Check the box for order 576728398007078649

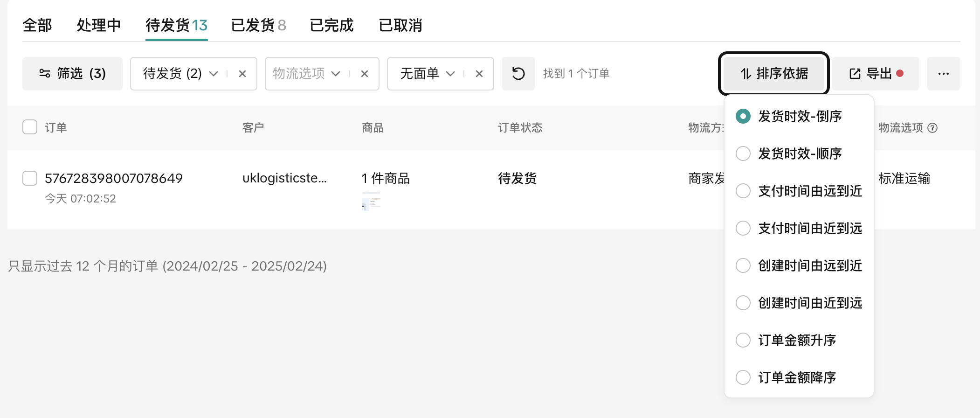click(30, 178)
